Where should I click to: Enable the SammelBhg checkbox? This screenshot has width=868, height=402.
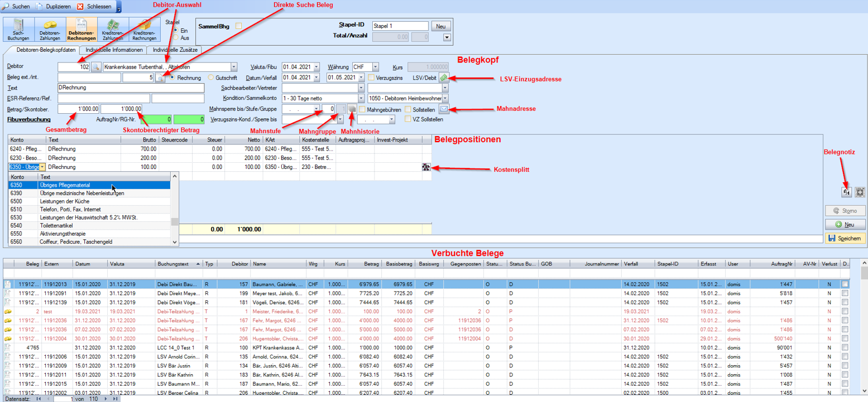click(239, 26)
